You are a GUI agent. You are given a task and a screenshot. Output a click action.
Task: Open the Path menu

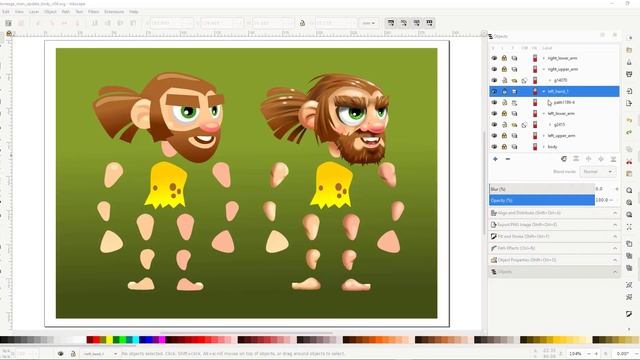tap(66, 12)
